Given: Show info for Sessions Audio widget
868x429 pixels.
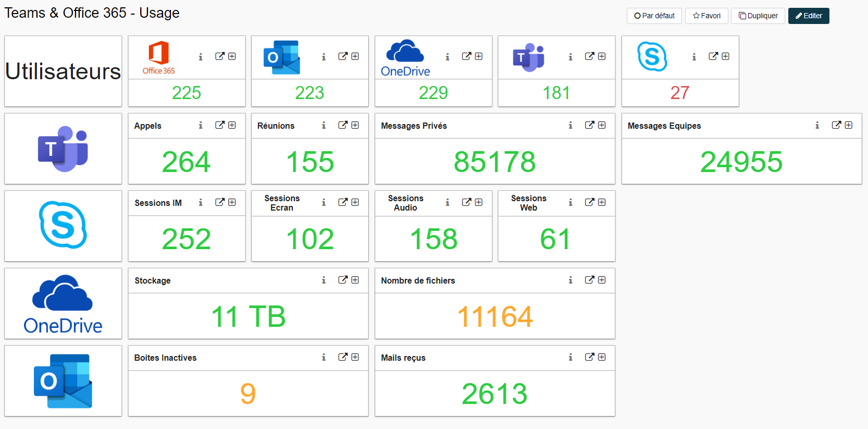Looking at the screenshot, I should coord(447,202).
